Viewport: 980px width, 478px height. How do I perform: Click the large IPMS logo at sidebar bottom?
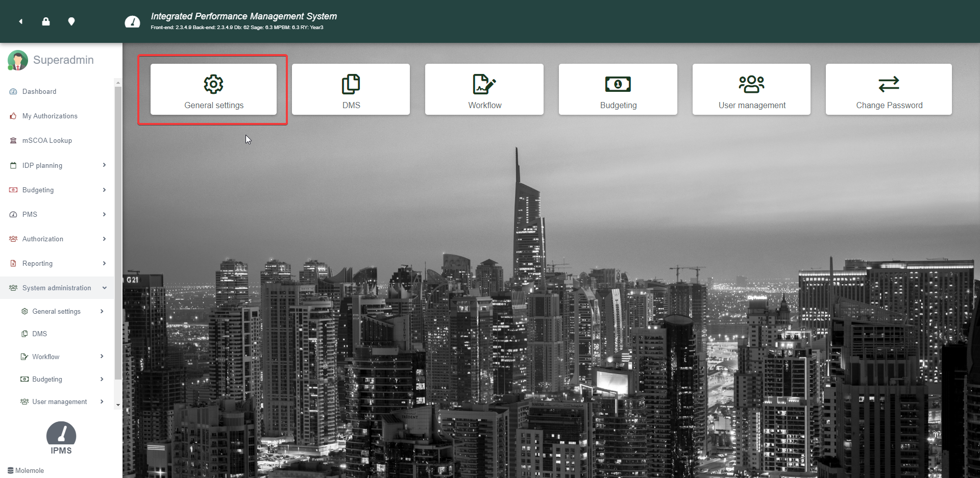coord(61,433)
